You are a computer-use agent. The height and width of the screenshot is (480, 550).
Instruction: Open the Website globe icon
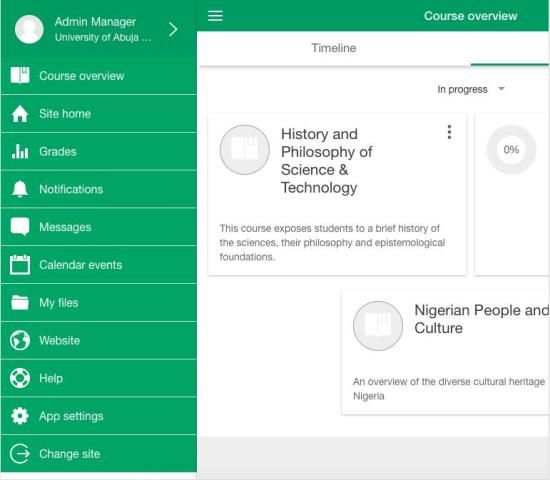tap(20, 340)
